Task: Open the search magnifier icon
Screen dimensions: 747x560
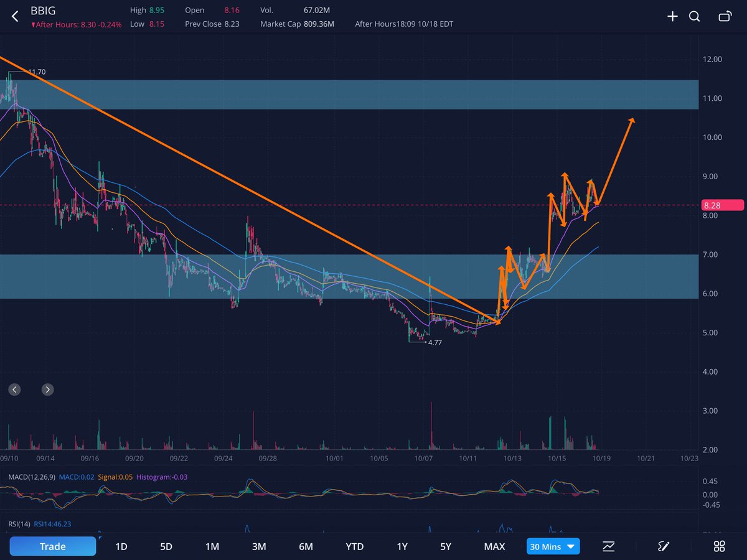Action: coord(695,17)
